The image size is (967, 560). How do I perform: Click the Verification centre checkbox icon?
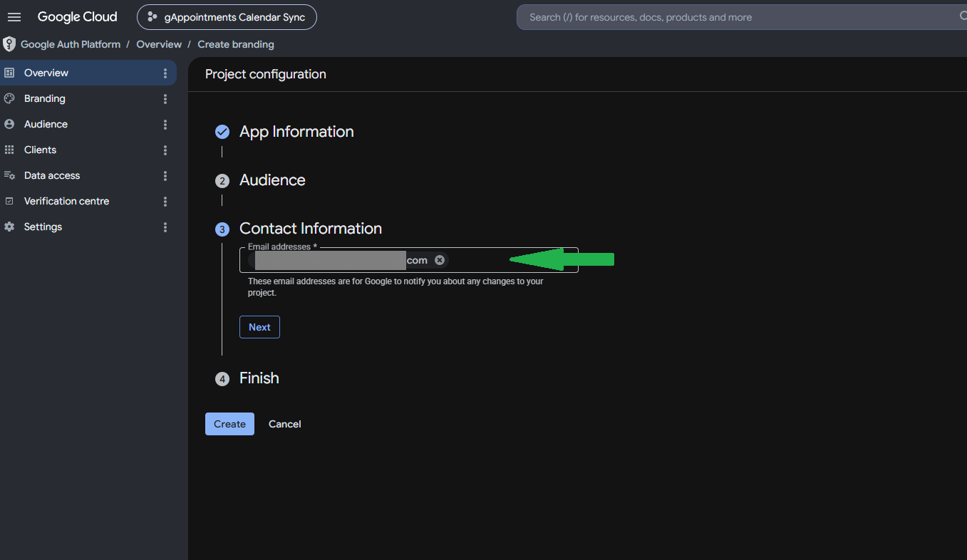(x=9, y=201)
